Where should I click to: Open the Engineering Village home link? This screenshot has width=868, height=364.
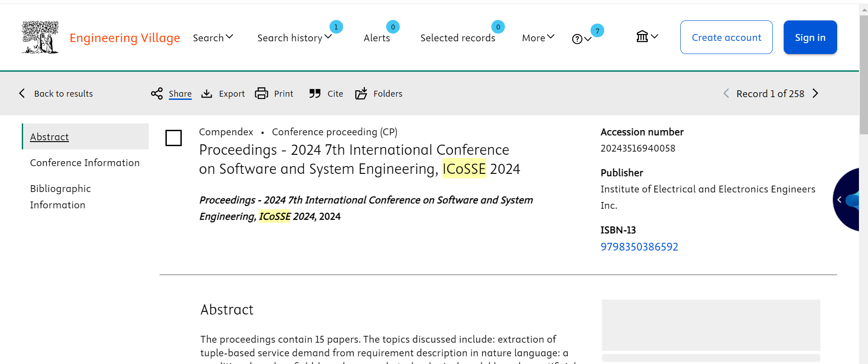tap(125, 38)
